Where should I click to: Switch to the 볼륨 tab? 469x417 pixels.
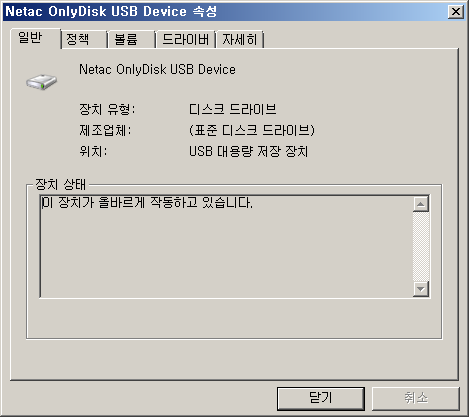(x=131, y=40)
